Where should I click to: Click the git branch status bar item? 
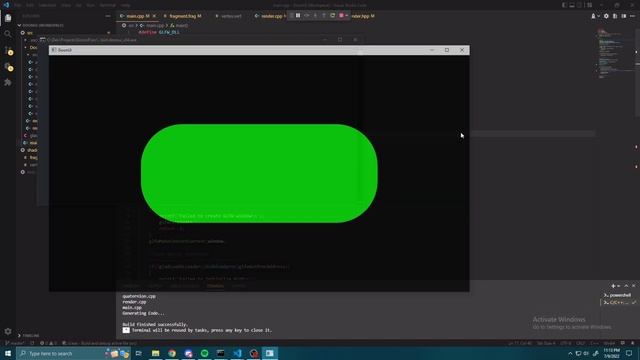[15, 343]
